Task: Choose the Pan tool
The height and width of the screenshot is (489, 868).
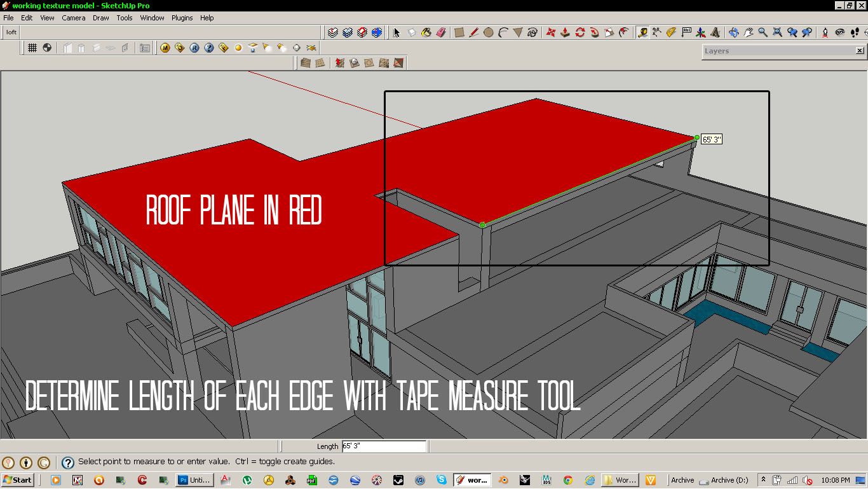Action: (x=748, y=32)
